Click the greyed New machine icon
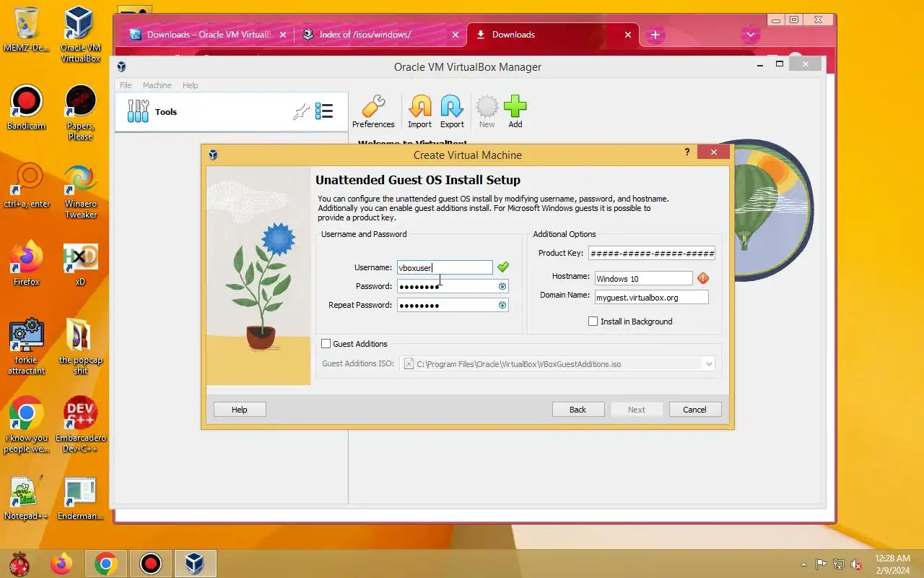 [x=487, y=112]
